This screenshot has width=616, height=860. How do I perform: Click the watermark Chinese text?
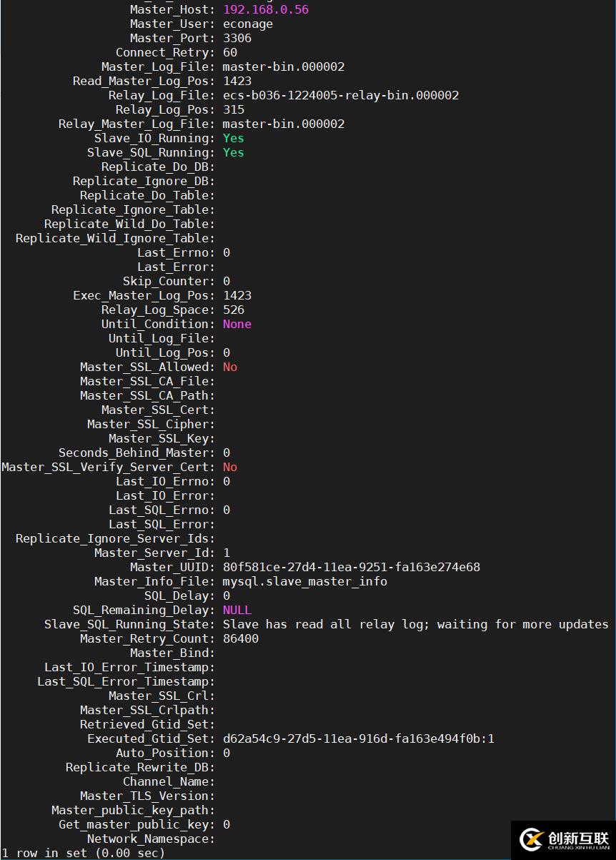578,837
